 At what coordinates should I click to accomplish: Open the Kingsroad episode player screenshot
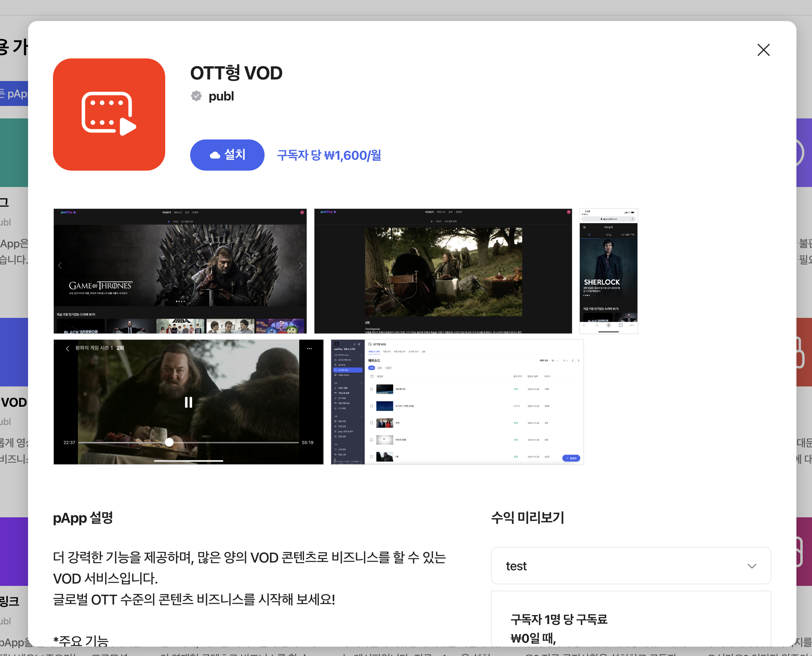[443, 271]
